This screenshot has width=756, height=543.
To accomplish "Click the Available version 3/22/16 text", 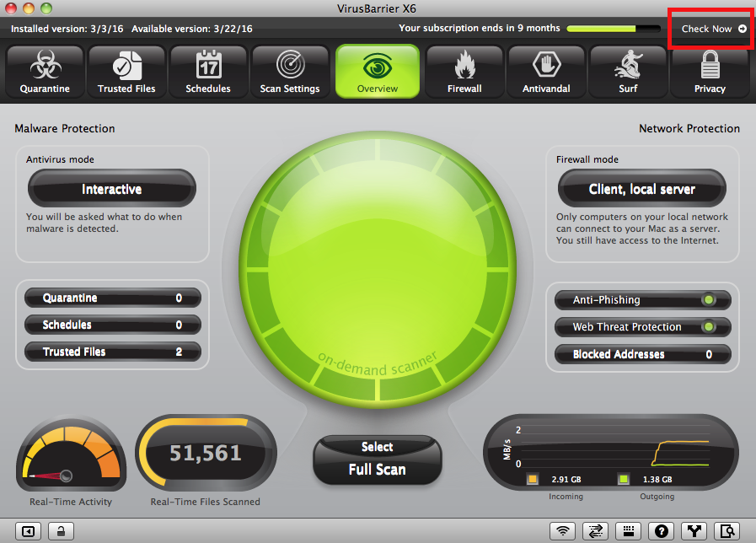I will 192,29.
